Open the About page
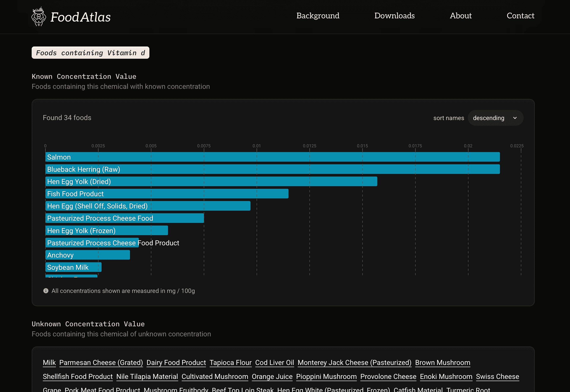Viewport: 570px width, 392px height. [460, 16]
